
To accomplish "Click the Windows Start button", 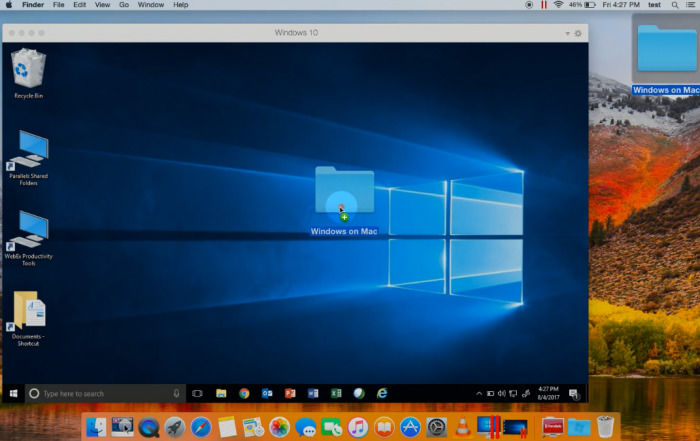I will (13, 393).
